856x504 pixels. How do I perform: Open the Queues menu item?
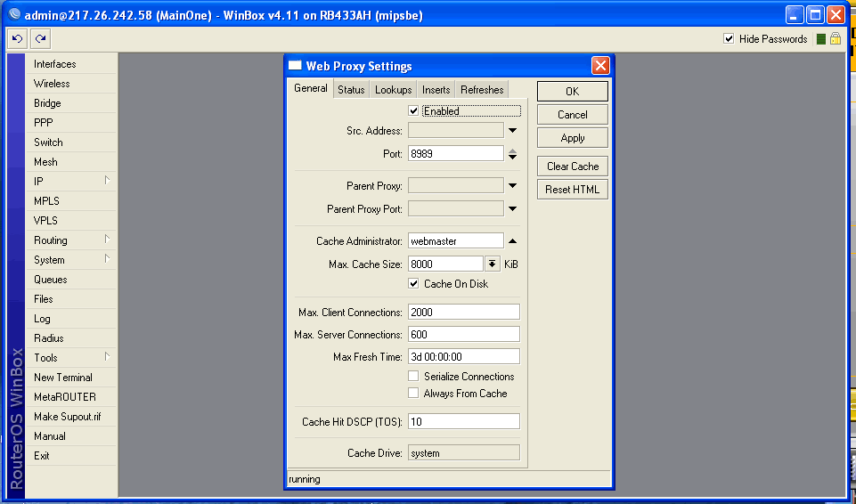click(x=71, y=280)
